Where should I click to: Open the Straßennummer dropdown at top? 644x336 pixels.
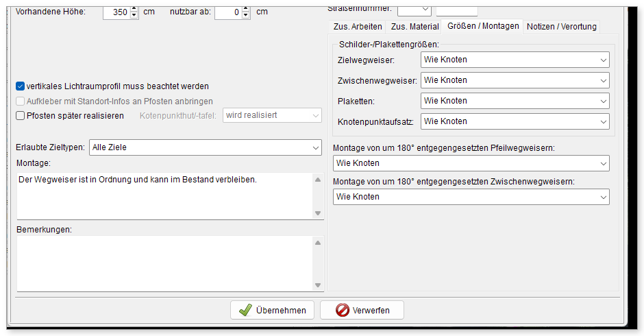coord(414,10)
